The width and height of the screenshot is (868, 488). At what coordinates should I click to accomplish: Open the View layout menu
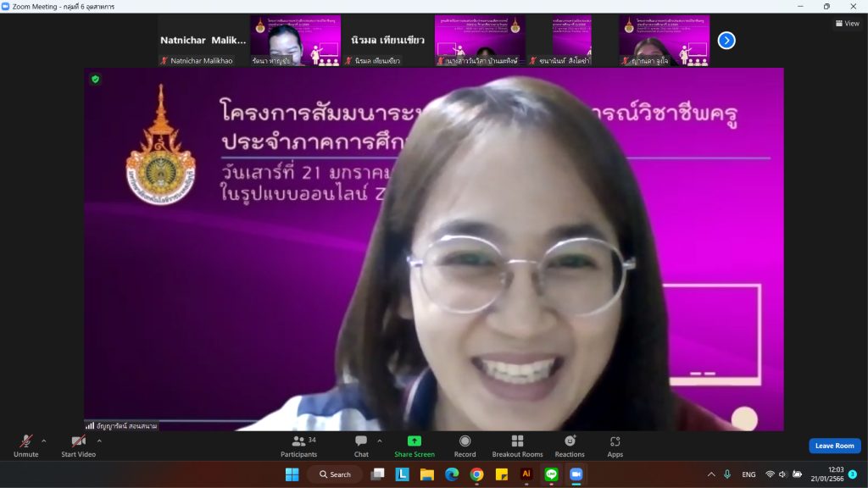click(847, 24)
